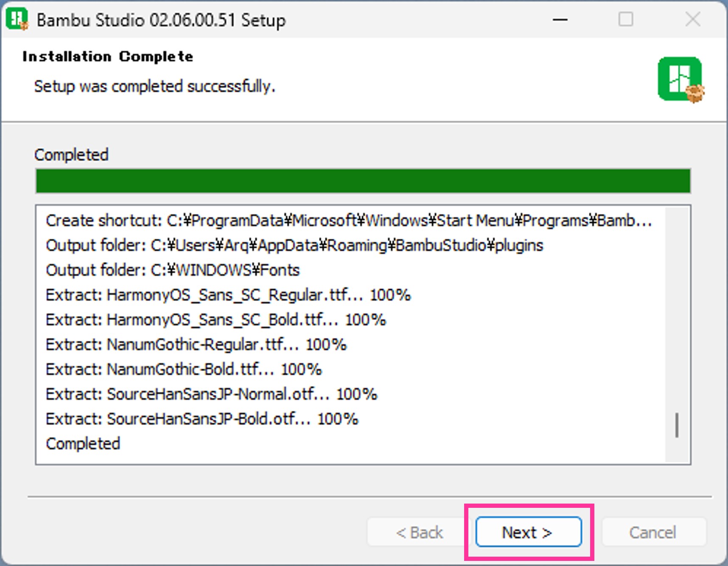Select the NanumGothic-Bold.ttf extract line
Screen dimensions: 728x566
coord(184,369)
